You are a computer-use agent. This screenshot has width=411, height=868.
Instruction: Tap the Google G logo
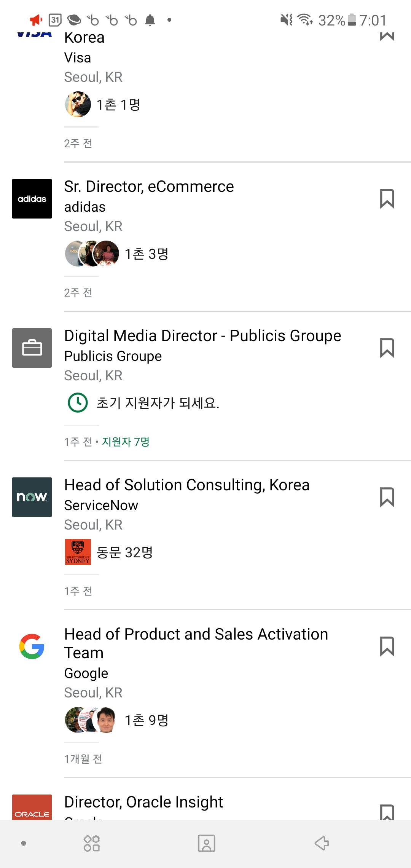point(32,646)
